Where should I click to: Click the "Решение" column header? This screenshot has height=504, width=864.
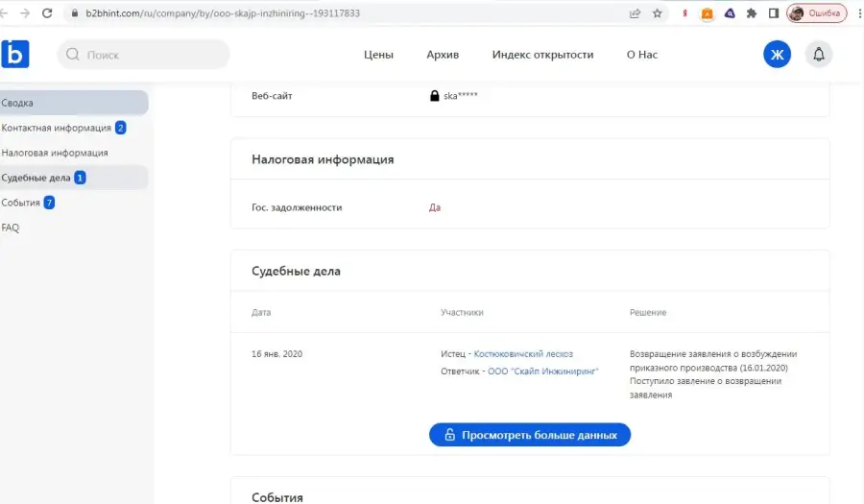(x=648, y=312)
